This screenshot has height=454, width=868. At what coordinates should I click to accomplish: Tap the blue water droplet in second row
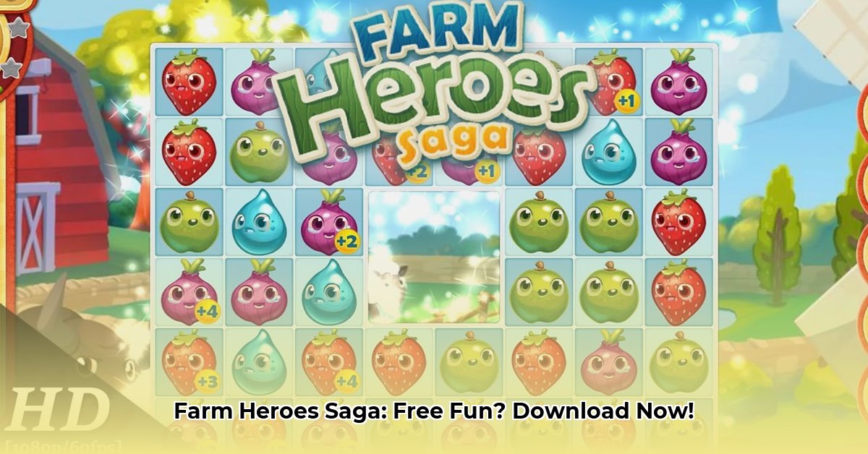(609, 152)
